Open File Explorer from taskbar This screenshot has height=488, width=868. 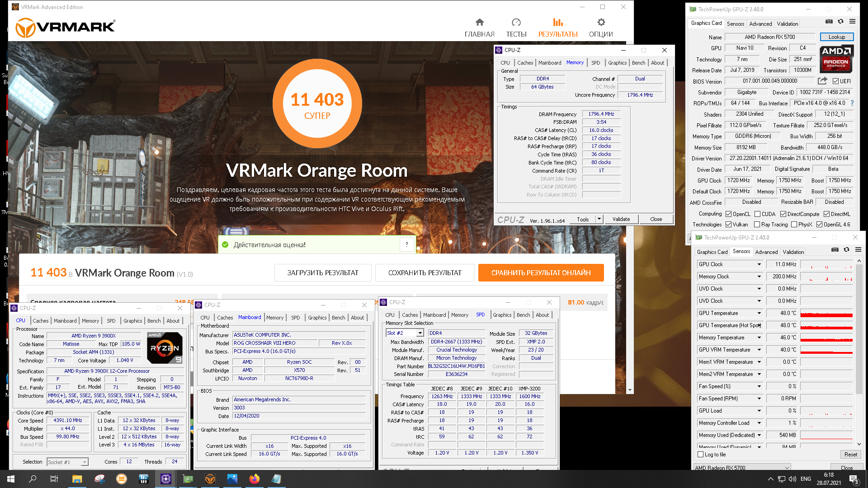[x=77, y=479]
